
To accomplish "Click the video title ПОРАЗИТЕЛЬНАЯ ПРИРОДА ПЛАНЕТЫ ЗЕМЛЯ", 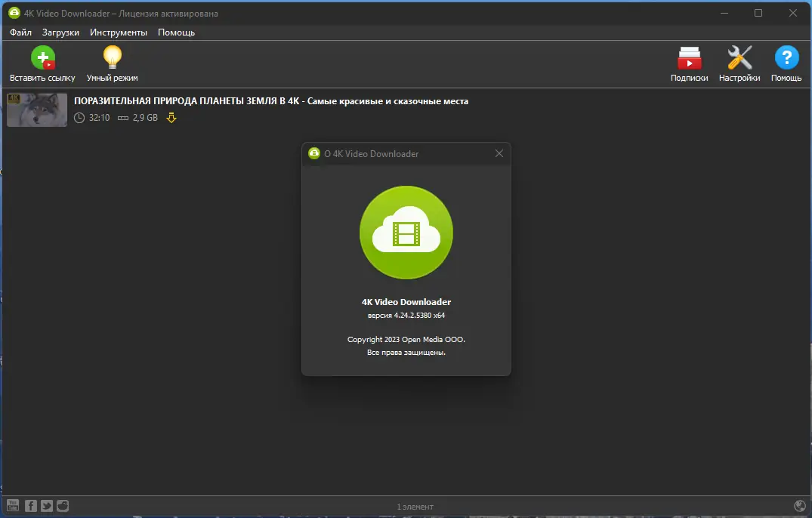I will click(x=271, y=101).
